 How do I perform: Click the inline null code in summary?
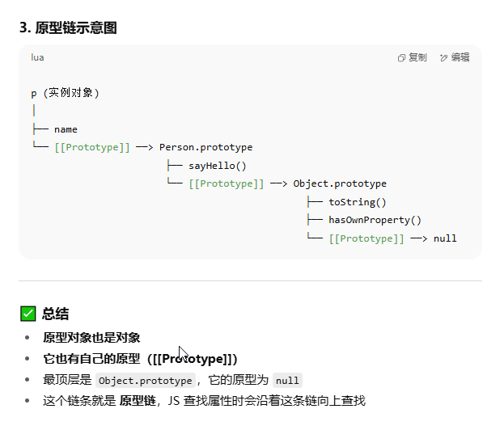coord(287,381)
